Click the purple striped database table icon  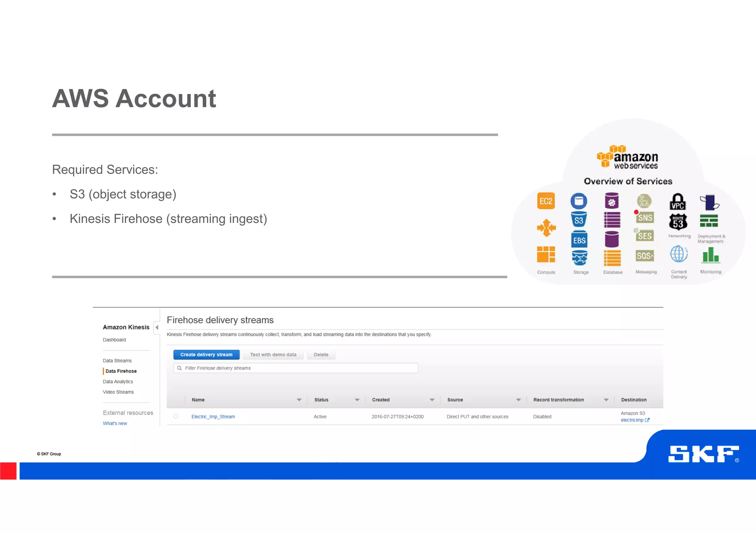pyautogui.click(x=612, y=220)
